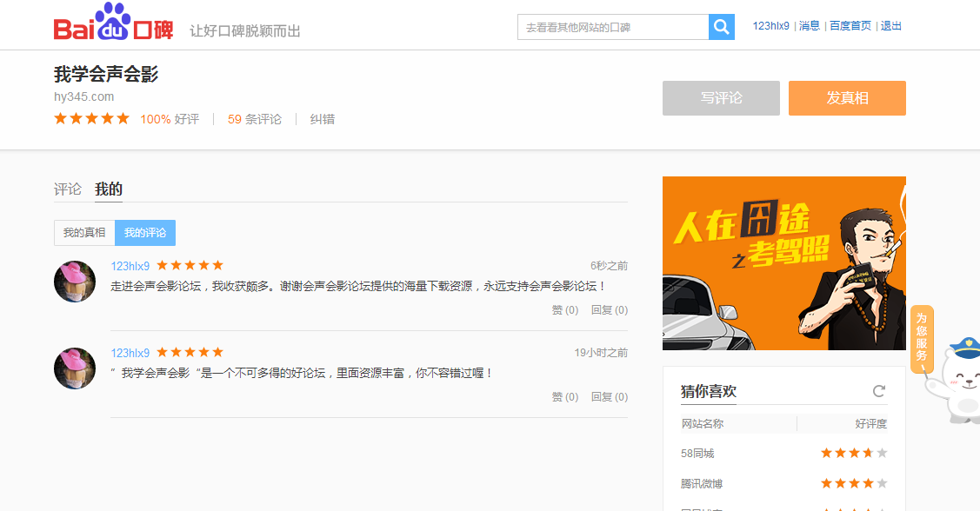Click the 让好口碑脱颖而出 slogan
The height and width of the screenshot is (511, 980).
245,30
